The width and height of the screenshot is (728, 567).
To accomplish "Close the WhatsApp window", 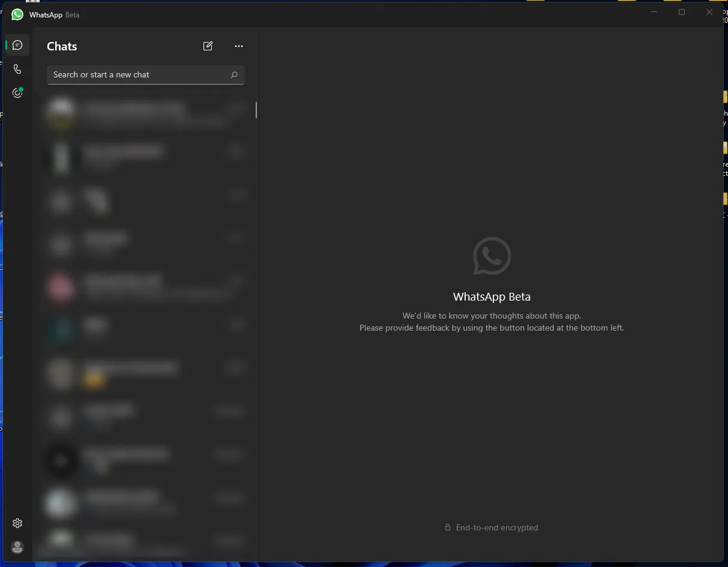I will pos(709,12).
